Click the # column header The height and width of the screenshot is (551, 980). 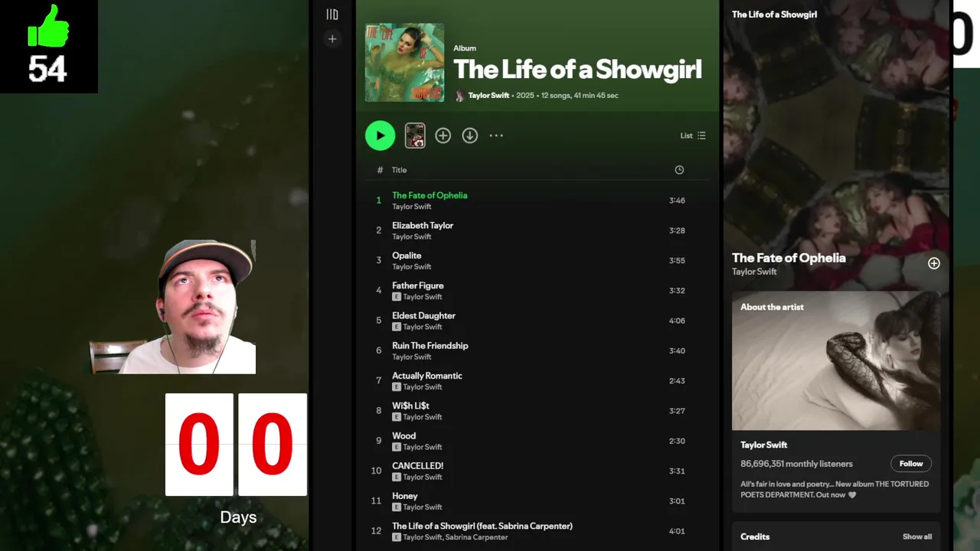380,170
